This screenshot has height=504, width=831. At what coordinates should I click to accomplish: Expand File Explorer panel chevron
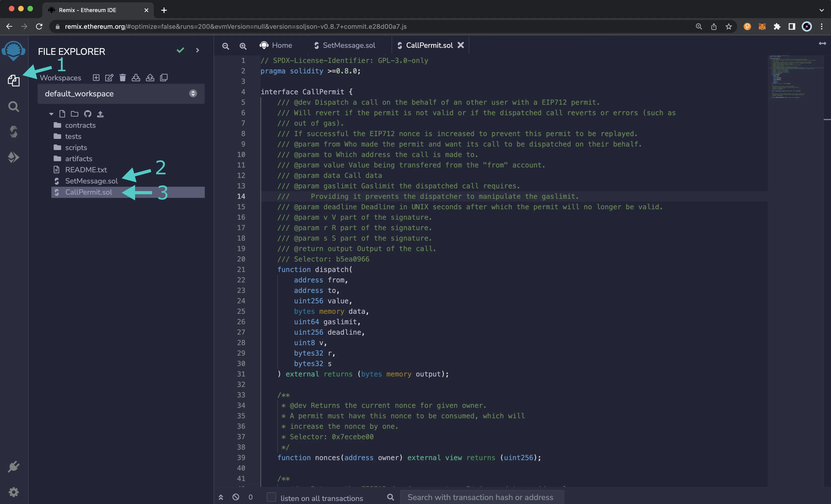tap(198, 50)
